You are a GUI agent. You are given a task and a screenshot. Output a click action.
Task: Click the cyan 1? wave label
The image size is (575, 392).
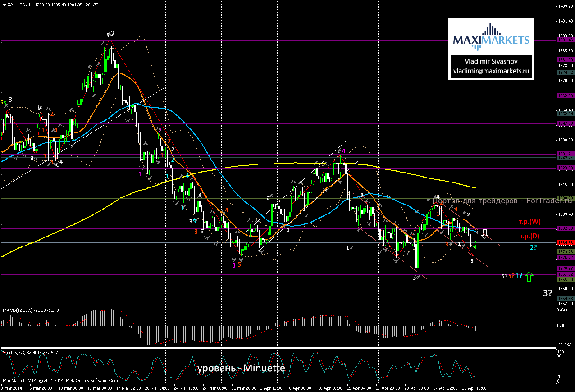tap(519, 276)
